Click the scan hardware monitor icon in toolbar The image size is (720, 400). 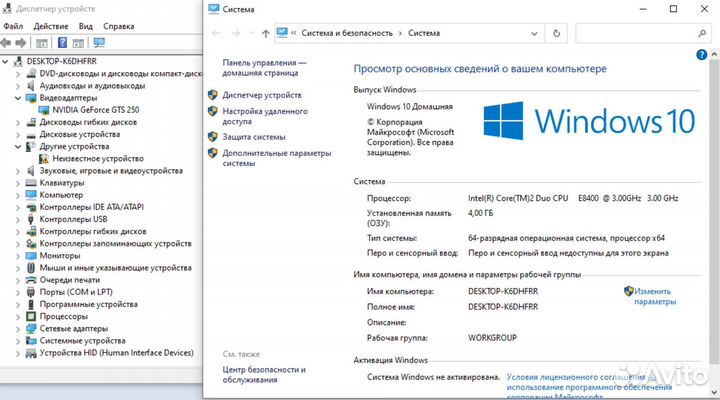[x=99, y=43]
